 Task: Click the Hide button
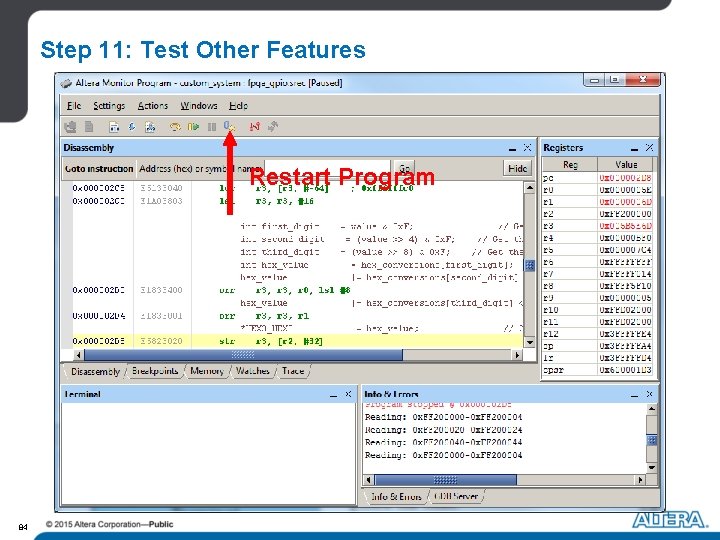point(518,169)
